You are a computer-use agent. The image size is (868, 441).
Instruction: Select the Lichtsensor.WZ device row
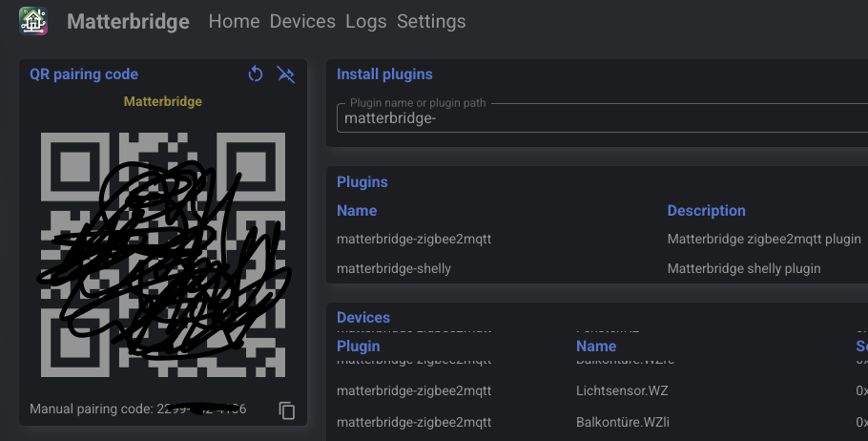click(622, 390)
